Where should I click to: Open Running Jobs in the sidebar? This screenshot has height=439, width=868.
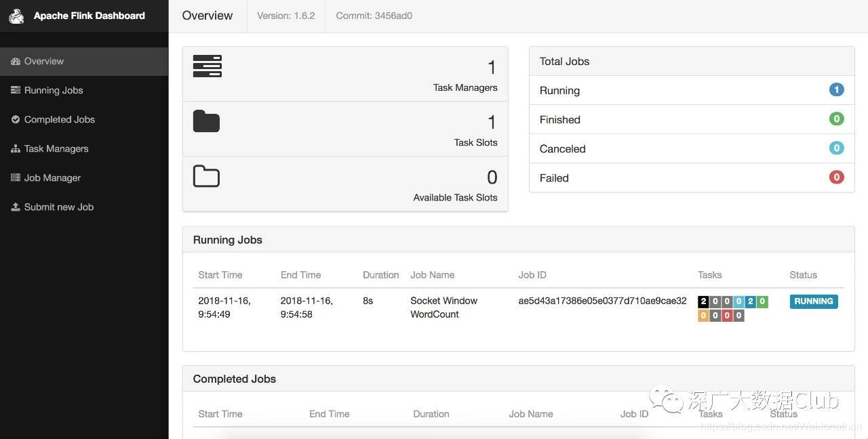click(x=84, y=90)
